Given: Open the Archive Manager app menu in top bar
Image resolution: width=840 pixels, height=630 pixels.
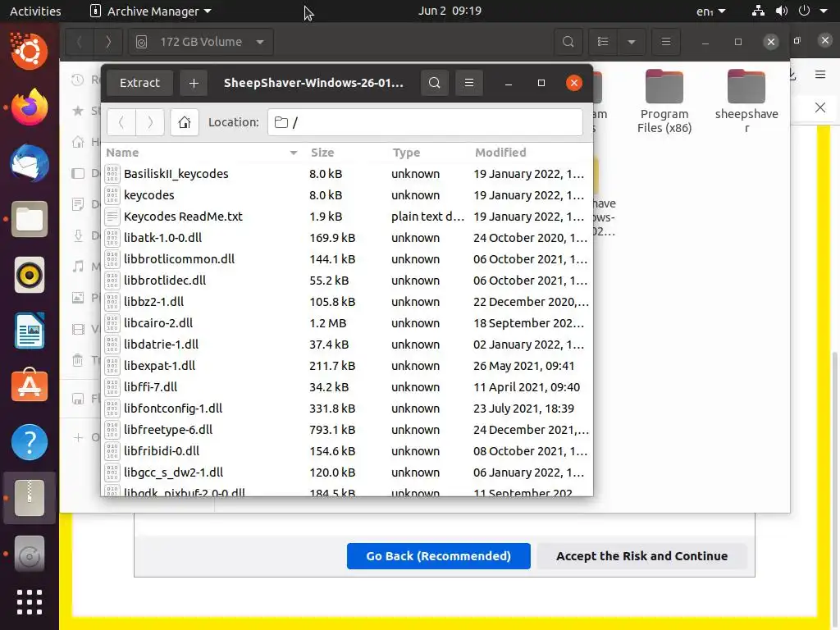Looking at the screenshot, I should (151, 11).
